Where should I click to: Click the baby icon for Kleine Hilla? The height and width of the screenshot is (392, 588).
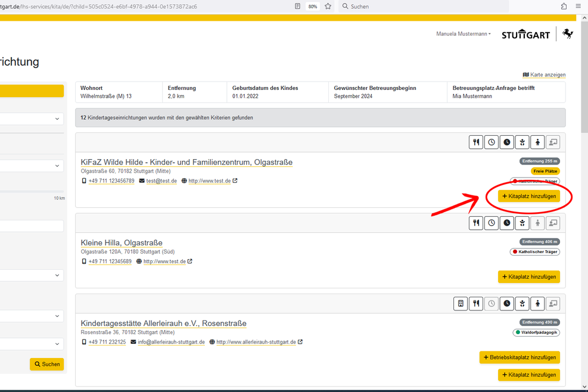[522, 223]
